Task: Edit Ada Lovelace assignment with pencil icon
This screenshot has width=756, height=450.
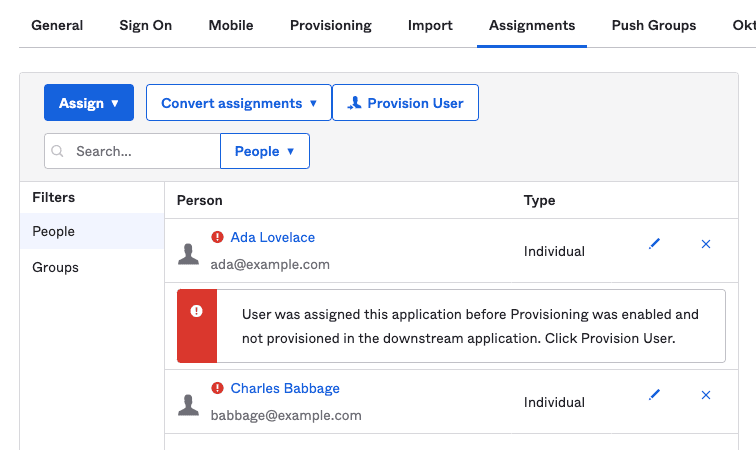Action: 654,244
